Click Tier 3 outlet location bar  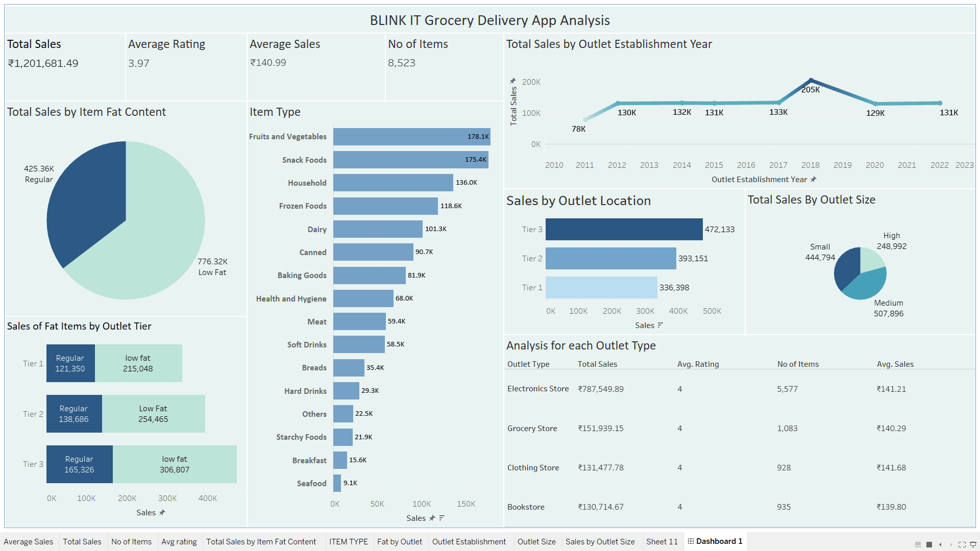click(624, 229)
